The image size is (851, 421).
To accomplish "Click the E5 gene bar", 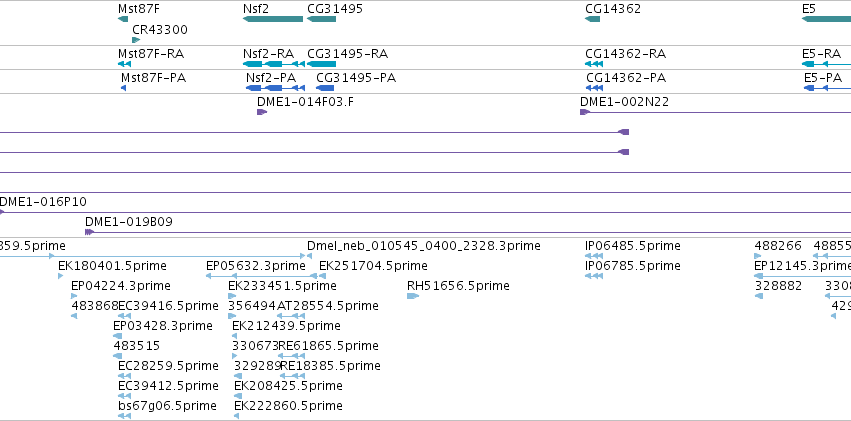I will tap(826, 19).
